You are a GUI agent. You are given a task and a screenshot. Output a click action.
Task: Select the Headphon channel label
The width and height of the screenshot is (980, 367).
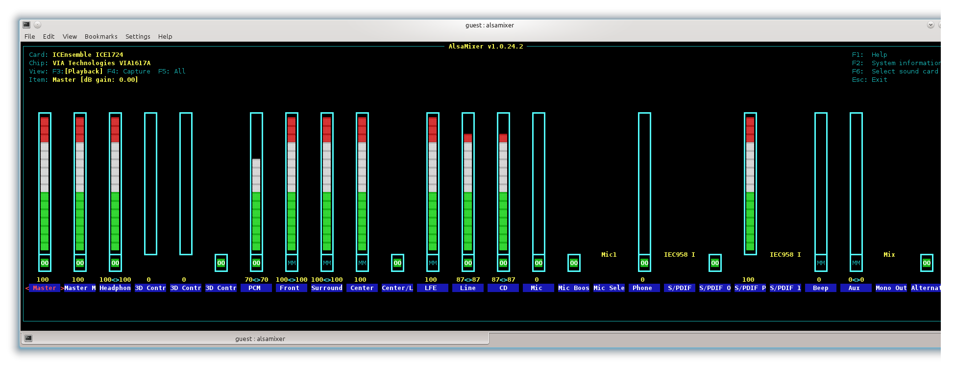click(x=115, y=288)
